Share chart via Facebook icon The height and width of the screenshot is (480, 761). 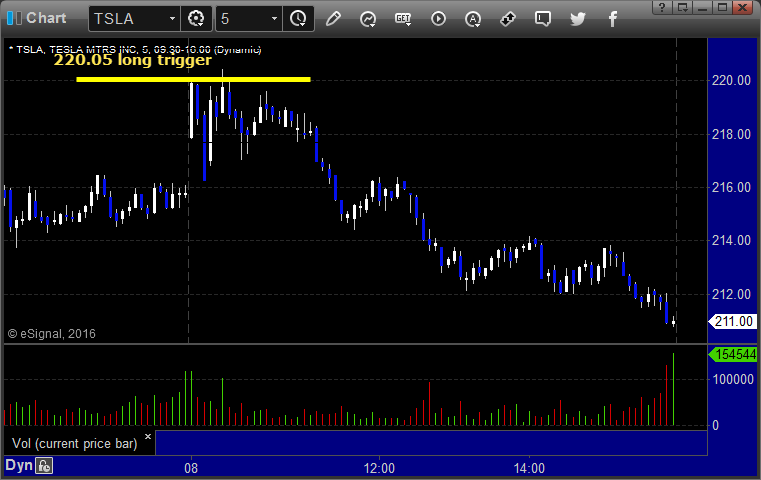613,19
